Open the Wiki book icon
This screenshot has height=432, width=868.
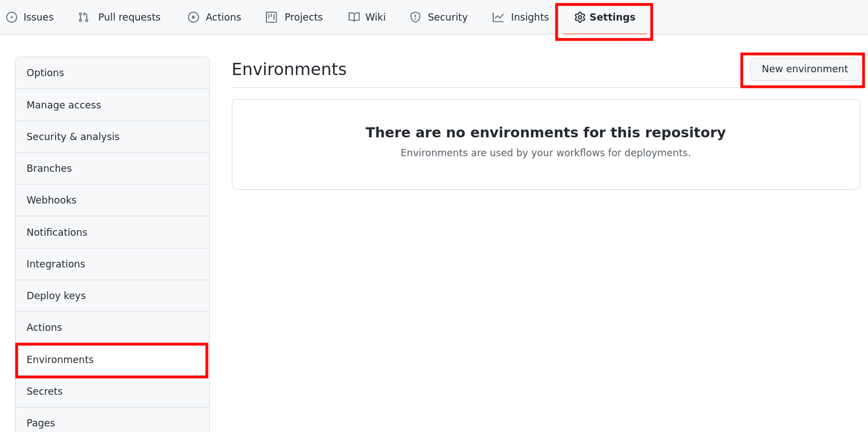click(354, 17)
